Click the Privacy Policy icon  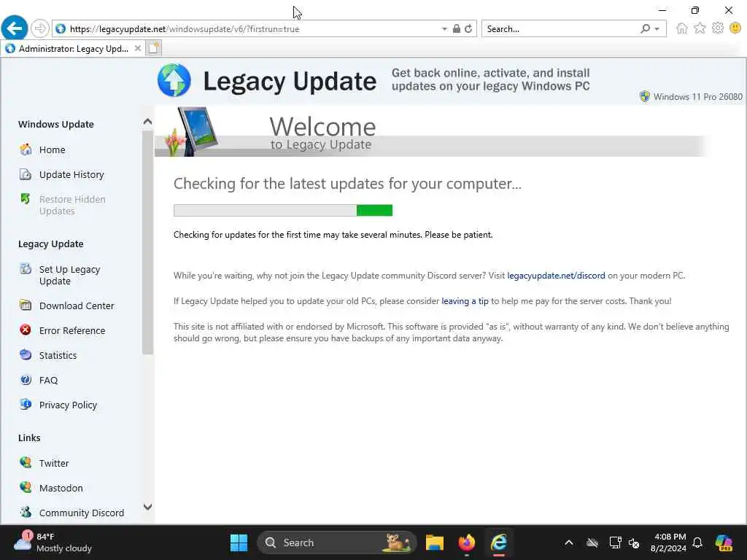coord(26,404)
